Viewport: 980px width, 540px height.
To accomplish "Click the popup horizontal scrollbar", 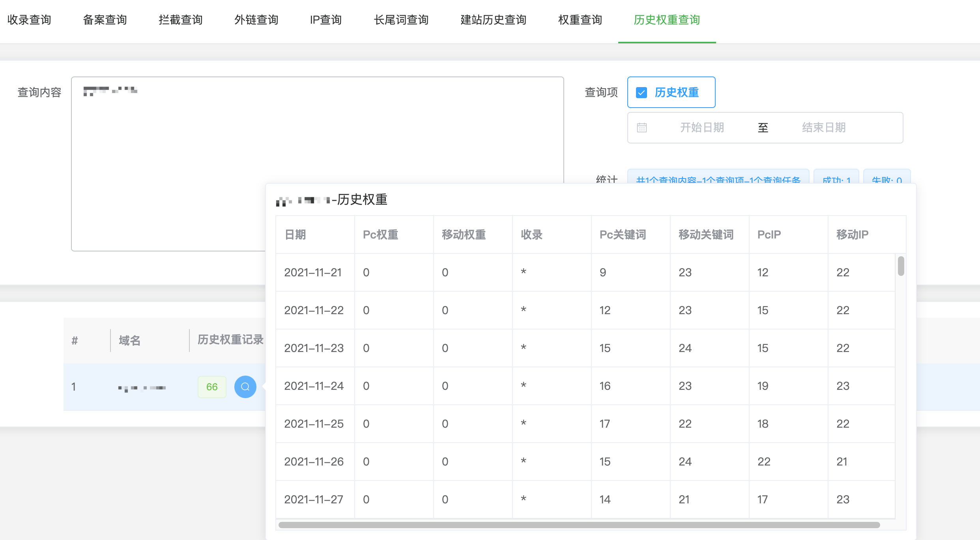I will point(579,525).
